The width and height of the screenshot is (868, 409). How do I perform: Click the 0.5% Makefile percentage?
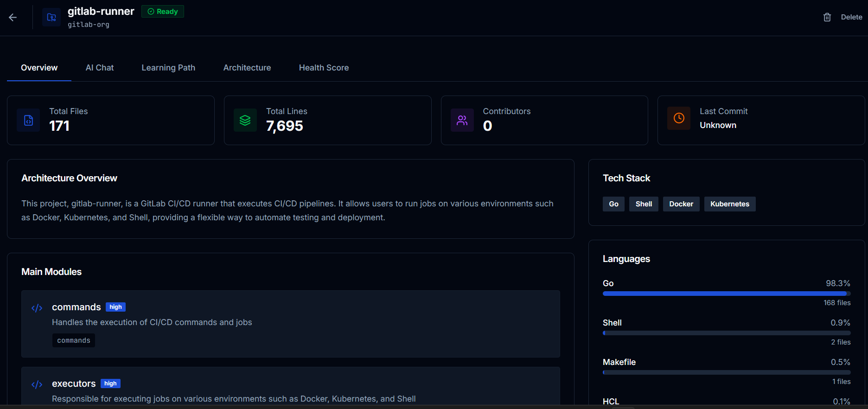pos(841,362)
